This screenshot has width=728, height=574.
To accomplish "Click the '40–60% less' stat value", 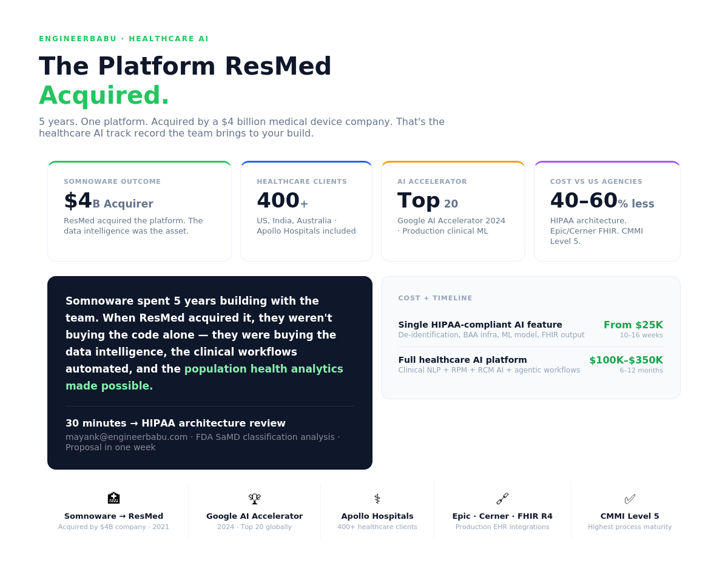I will click(x=602, y=201).
